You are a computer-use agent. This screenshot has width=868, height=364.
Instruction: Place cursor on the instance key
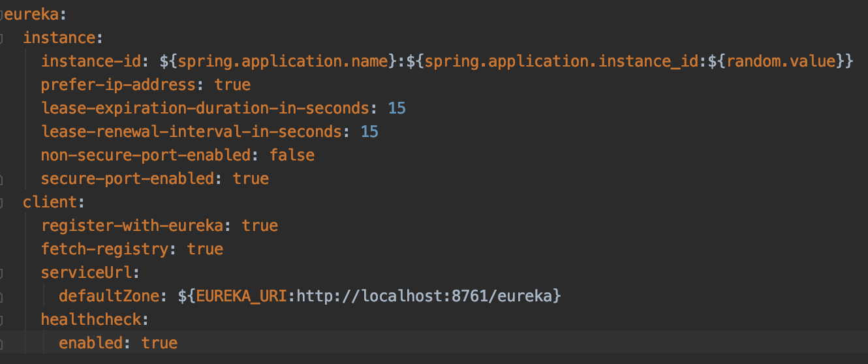[59, 38]
